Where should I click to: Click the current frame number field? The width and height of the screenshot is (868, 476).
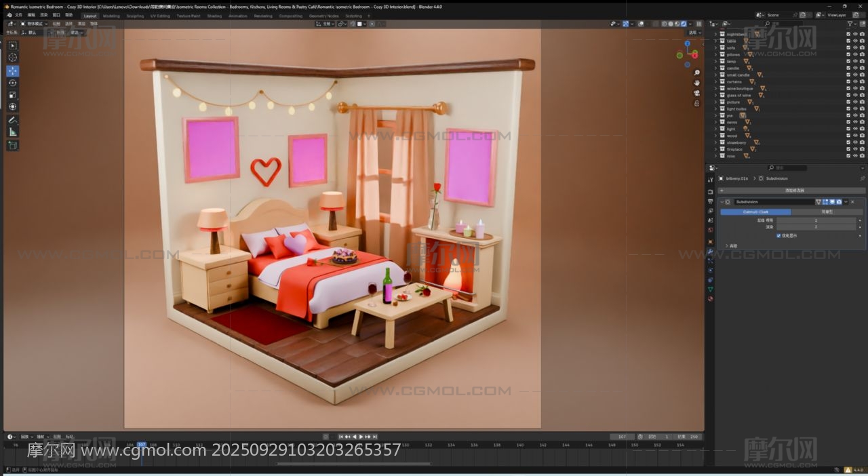pyautogui.click(x=622, y=437)
